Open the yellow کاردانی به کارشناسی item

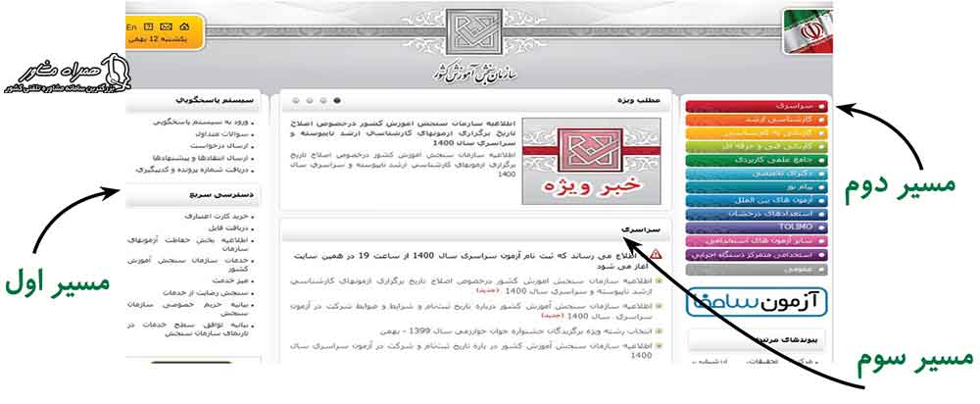(x=757, y=133)
